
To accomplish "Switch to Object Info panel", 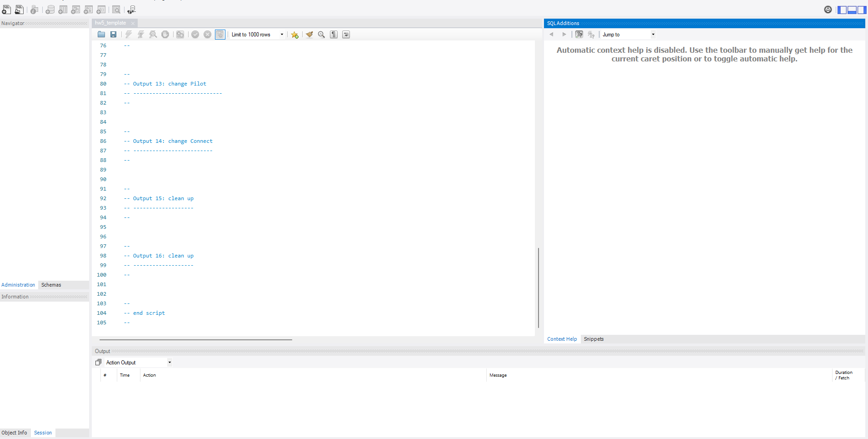I will coord(14,433).
